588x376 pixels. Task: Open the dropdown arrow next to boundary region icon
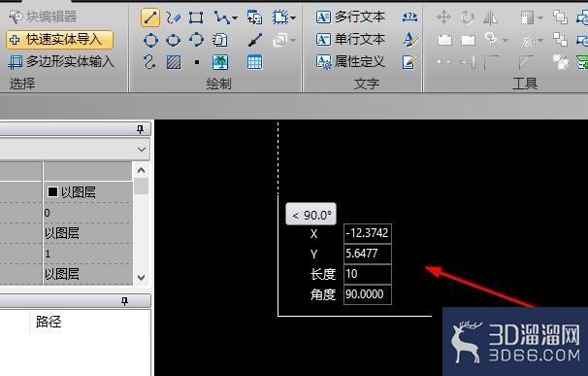293,17
